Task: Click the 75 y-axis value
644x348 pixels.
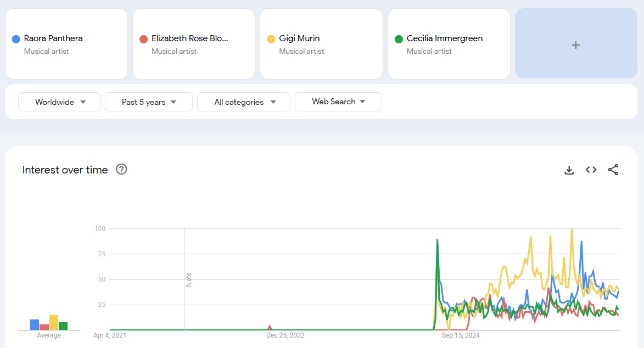Action: coord(102,254)
